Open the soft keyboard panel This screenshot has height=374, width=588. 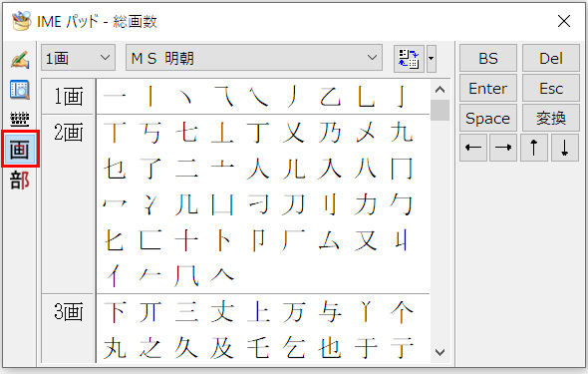click(20, 120)
